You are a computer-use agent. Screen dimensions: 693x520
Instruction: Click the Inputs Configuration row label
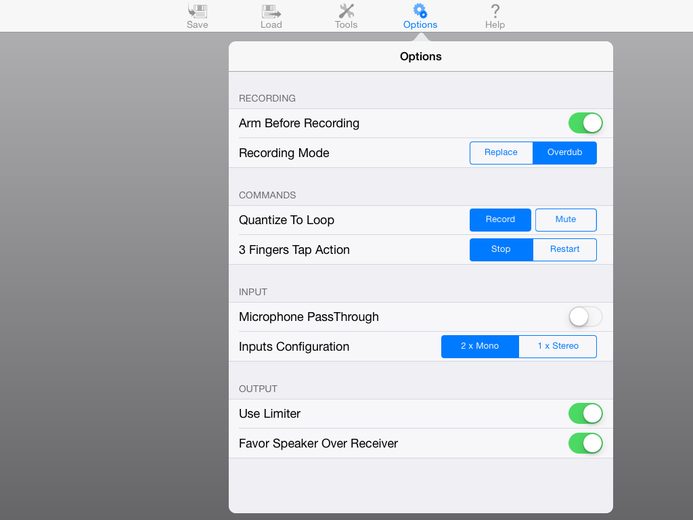coord(294,347)
